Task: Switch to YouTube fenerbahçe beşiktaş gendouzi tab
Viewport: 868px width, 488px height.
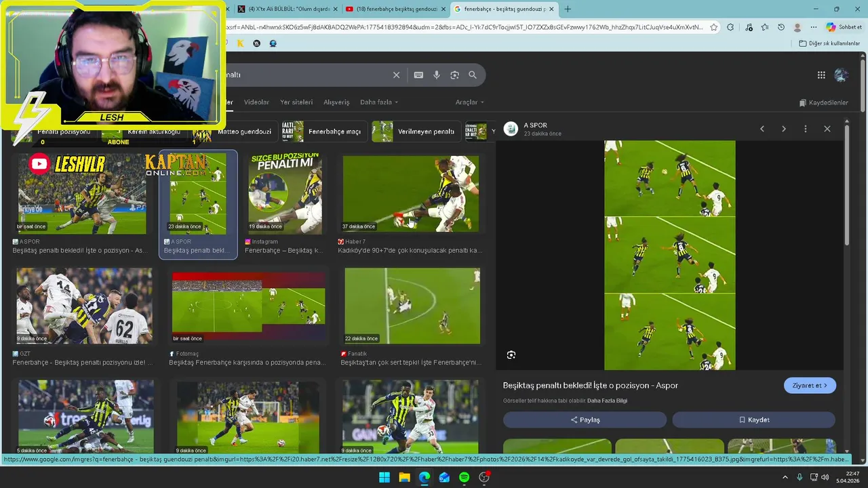Action: (x=394, y=9)
